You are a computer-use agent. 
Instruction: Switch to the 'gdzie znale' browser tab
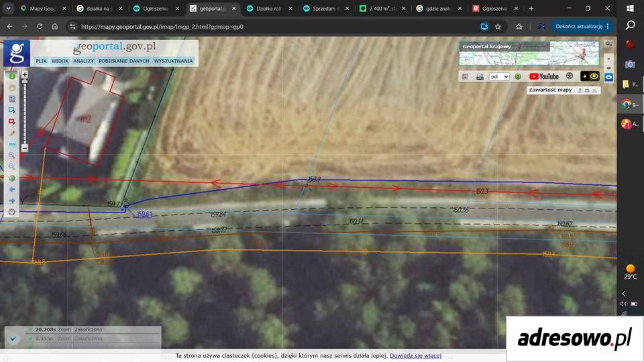point(438,8)
